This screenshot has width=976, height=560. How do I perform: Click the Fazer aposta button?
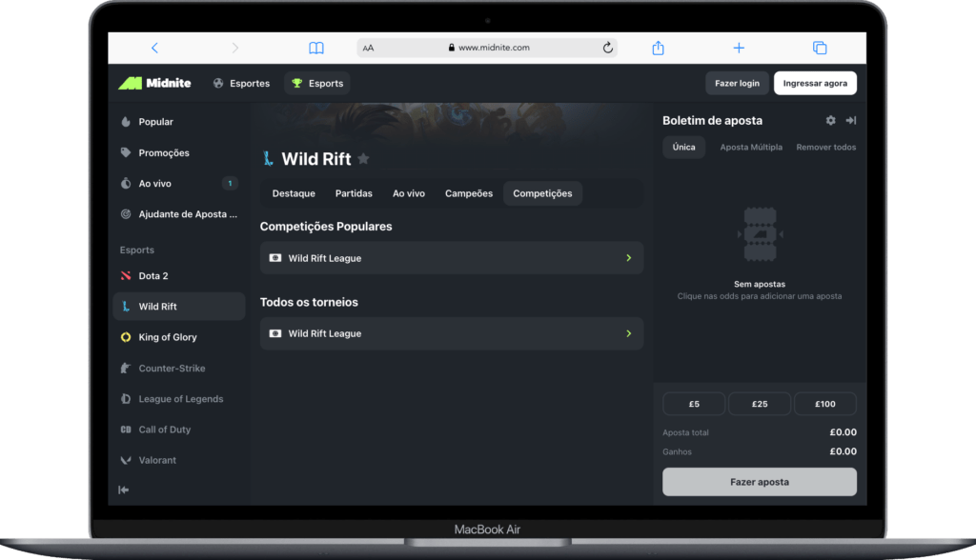[x=760, y=482]
